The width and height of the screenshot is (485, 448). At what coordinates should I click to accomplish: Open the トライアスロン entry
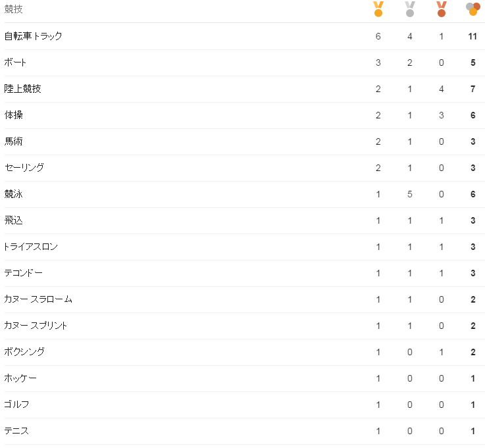click(31, 247)
